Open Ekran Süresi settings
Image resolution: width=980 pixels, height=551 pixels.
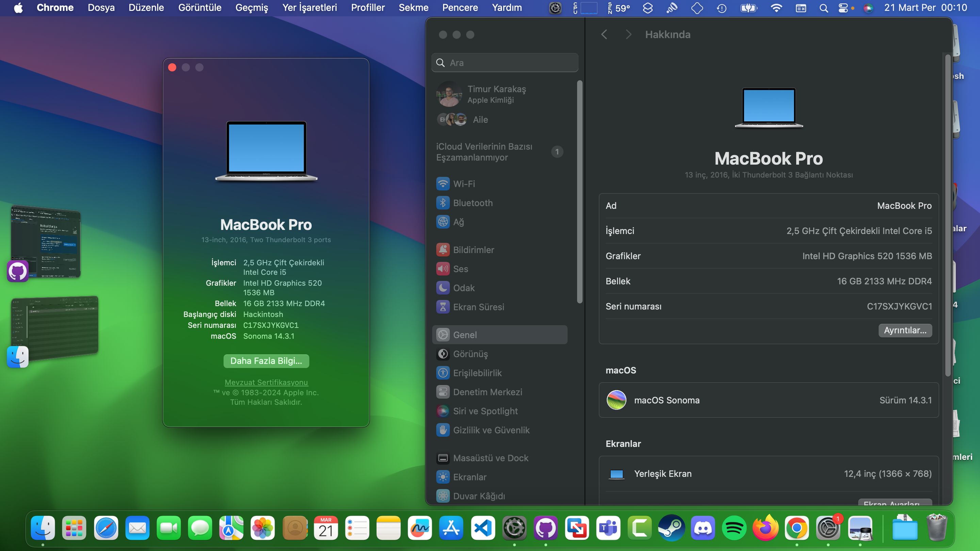(478, 307)
